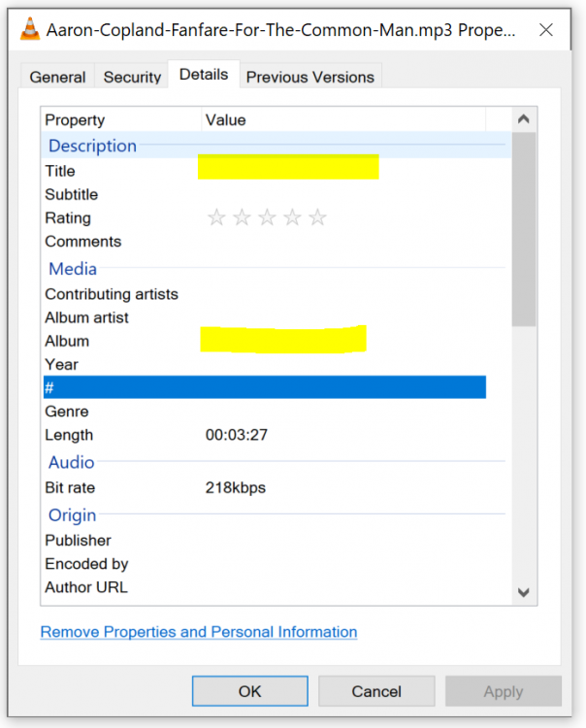The image size is (586, 728).
Task: Click the VLC cone icon in title bar
Action: click(x=30, y=29)
